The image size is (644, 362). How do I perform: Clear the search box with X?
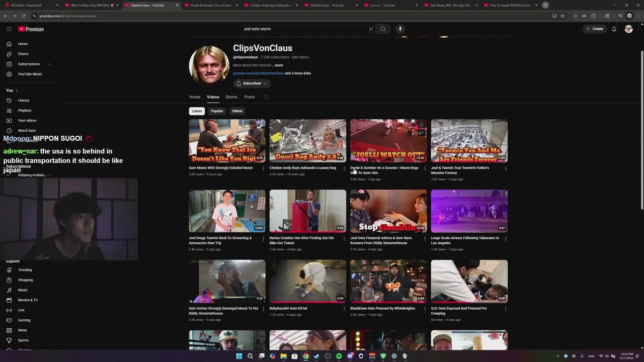coord(371,29)
